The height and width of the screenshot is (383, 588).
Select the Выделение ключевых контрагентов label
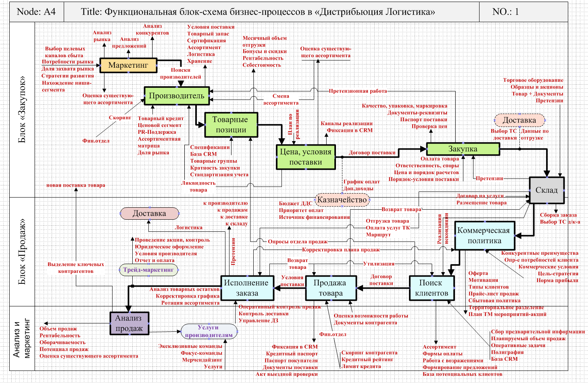click(x=76, y=268)
